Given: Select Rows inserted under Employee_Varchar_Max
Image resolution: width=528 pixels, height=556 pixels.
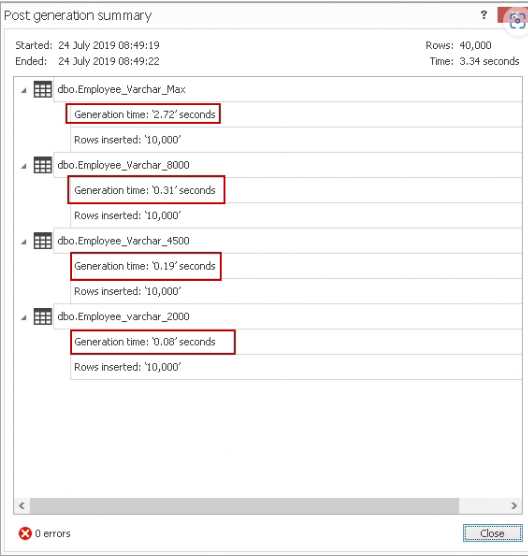Looking at the screenshot, I should [x=296, y=140].
